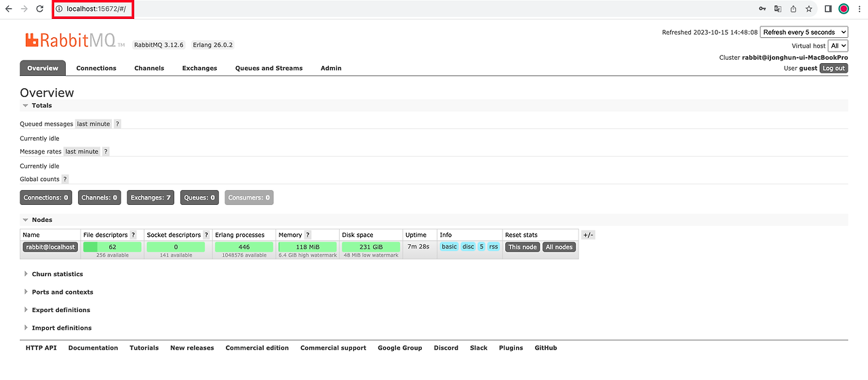Change Queued messages last minute range
The width and height of the screenshot is (868, 380).
click(93, 124)
